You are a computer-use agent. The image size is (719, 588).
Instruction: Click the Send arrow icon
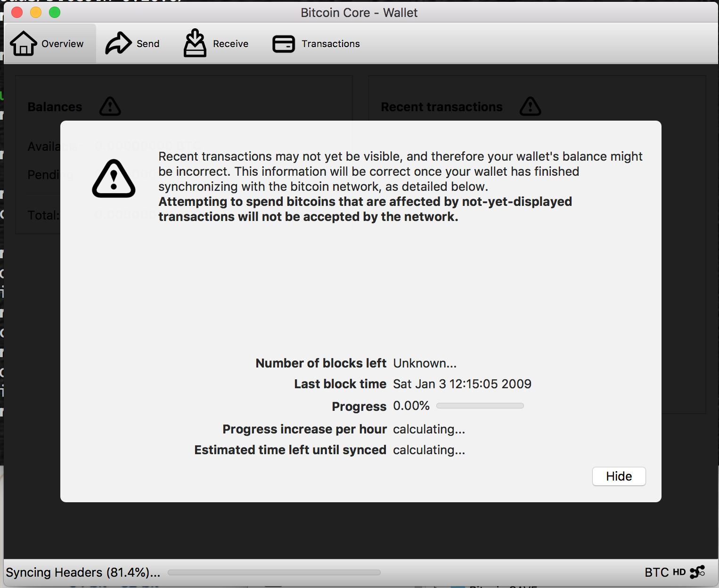tap(118, 43)
